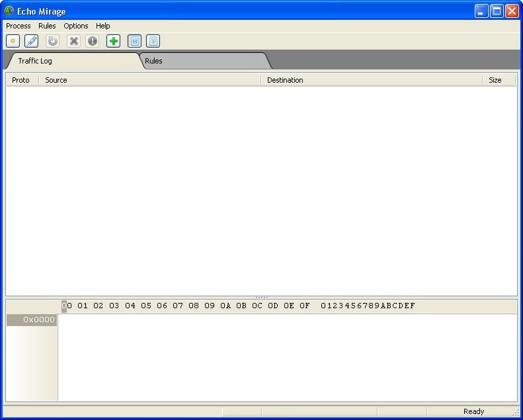This screenshot has width=523, height=420.
Task: Click the grey X toolbar icon
Action: click(x=73, y=41)
